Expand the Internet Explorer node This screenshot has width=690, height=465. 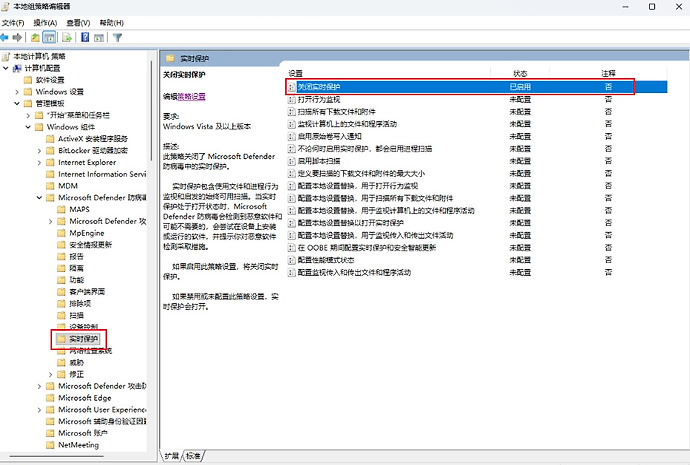[39, 163]
